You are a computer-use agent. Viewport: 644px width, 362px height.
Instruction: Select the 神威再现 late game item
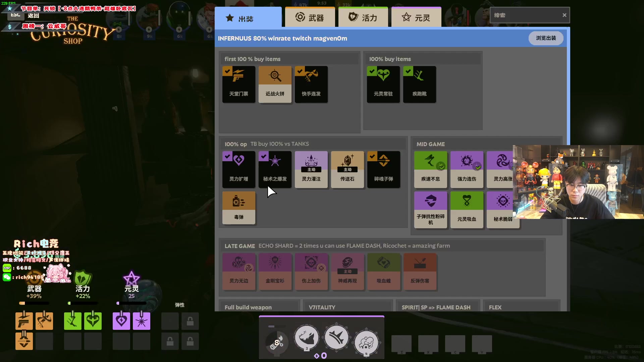coord(347,271)
